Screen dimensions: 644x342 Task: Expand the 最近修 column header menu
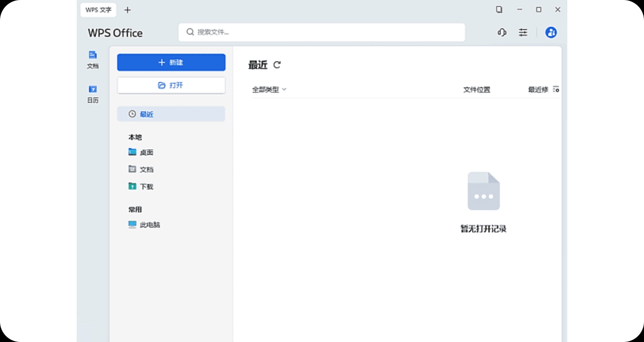pos(539,89)
